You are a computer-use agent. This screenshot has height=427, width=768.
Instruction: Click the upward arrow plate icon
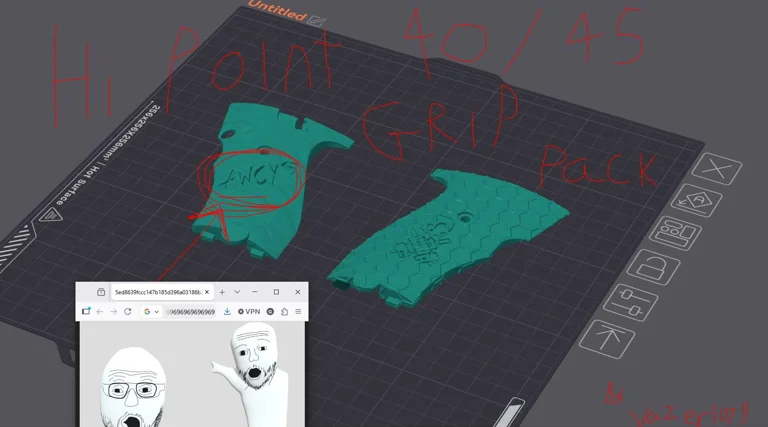coord(606,339)
